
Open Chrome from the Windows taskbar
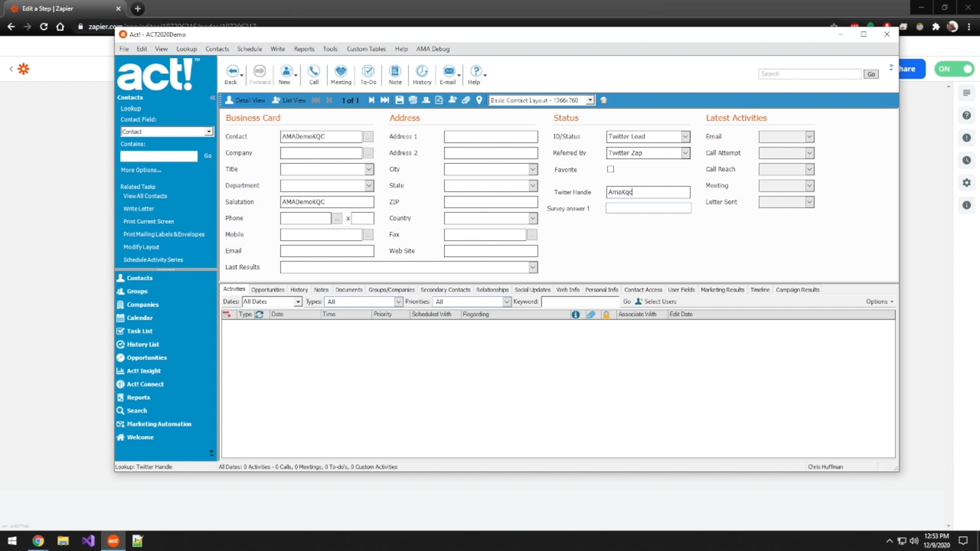click(x=38, y=541)
